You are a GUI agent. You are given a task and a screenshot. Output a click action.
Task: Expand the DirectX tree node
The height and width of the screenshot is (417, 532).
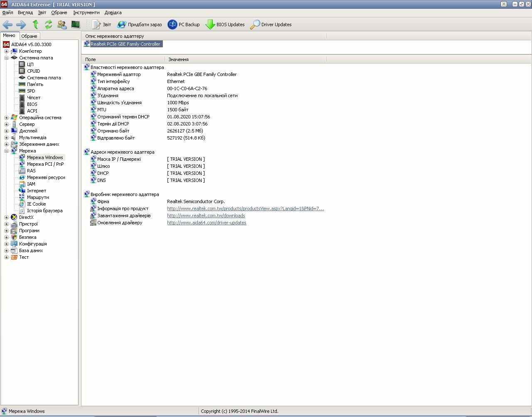click(6, 217)
